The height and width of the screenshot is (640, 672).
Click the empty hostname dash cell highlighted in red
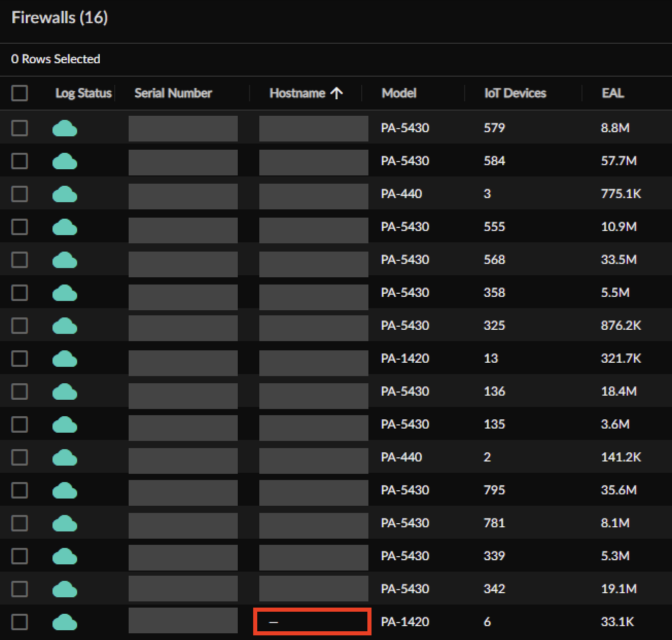tap(312, 622)
